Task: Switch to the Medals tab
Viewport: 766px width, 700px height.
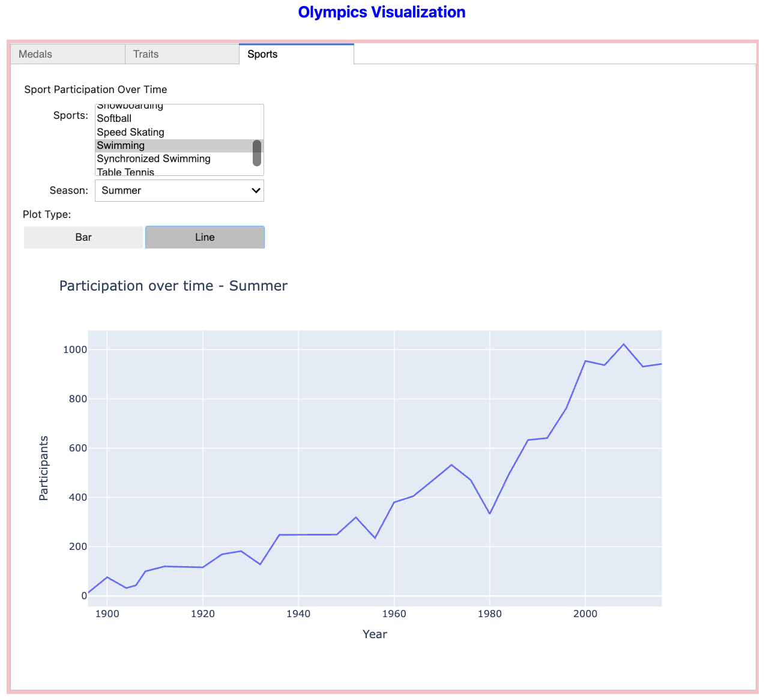Action: [67, 54]
